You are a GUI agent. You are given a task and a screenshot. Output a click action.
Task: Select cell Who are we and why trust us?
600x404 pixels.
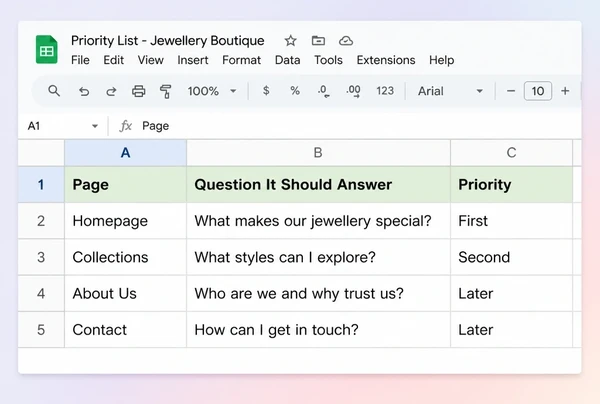click(318, 293)
